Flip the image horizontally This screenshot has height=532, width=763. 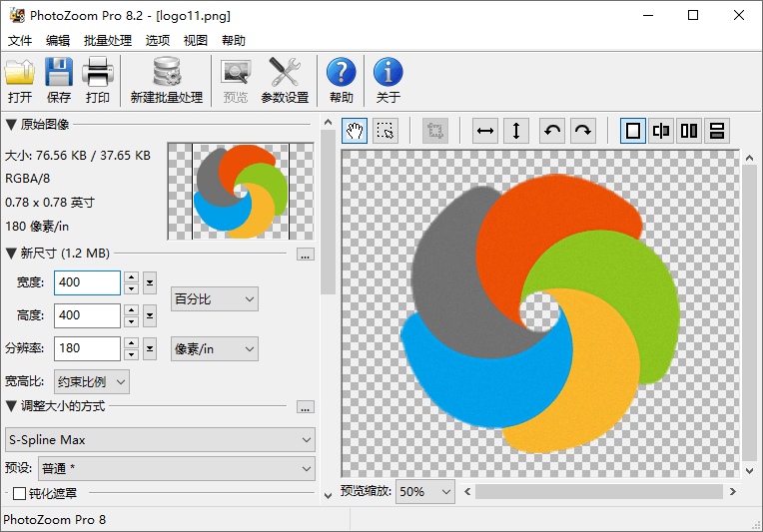485,131
